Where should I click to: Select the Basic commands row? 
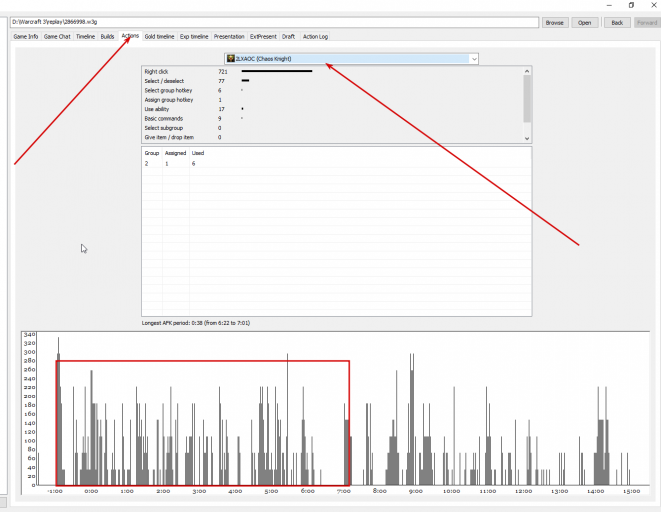tap(332, 118)
